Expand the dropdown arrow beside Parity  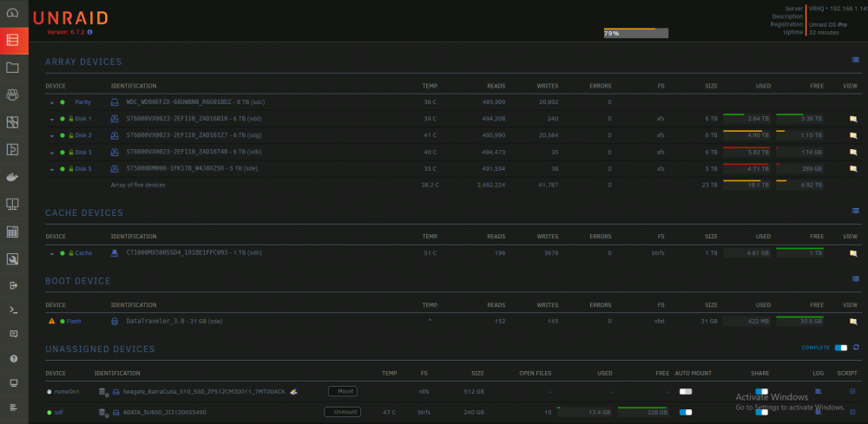pos(52,103)
